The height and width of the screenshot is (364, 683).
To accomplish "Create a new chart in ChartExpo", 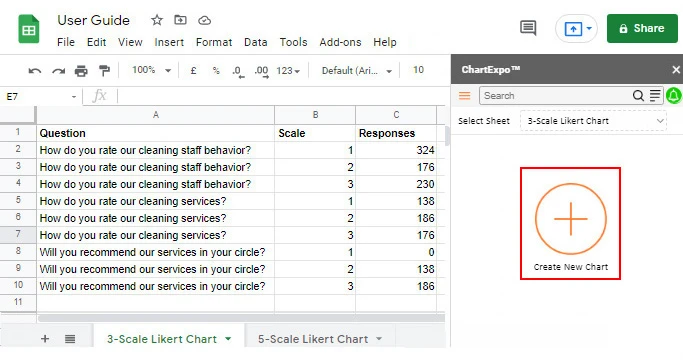I will 571,224.
